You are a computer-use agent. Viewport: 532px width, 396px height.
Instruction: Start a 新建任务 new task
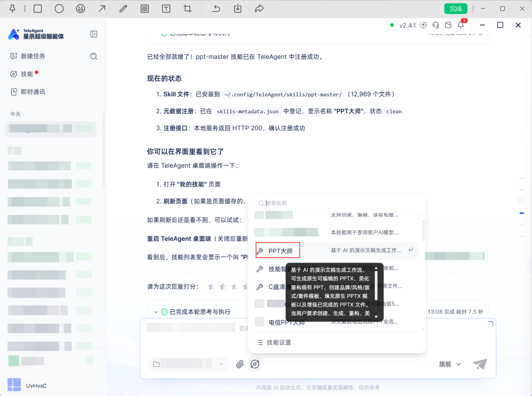pos(28,56)
